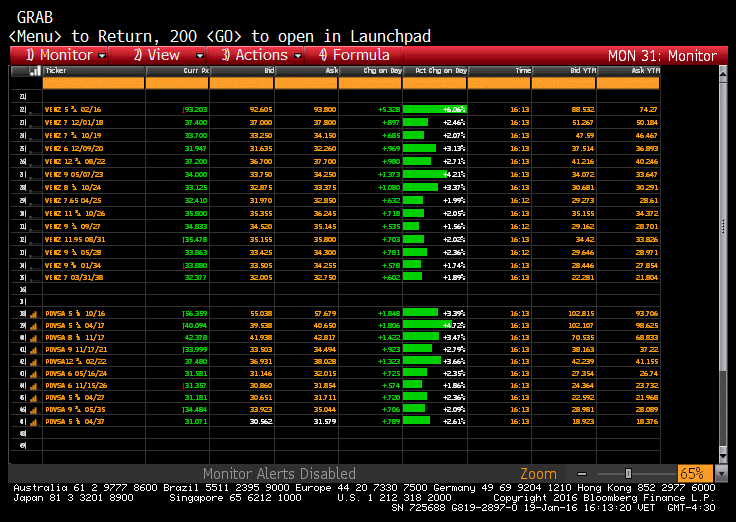The width and height of the screenshot is (736, 522).
Task: Click the zoom out minus button
Action: (582, 474)
